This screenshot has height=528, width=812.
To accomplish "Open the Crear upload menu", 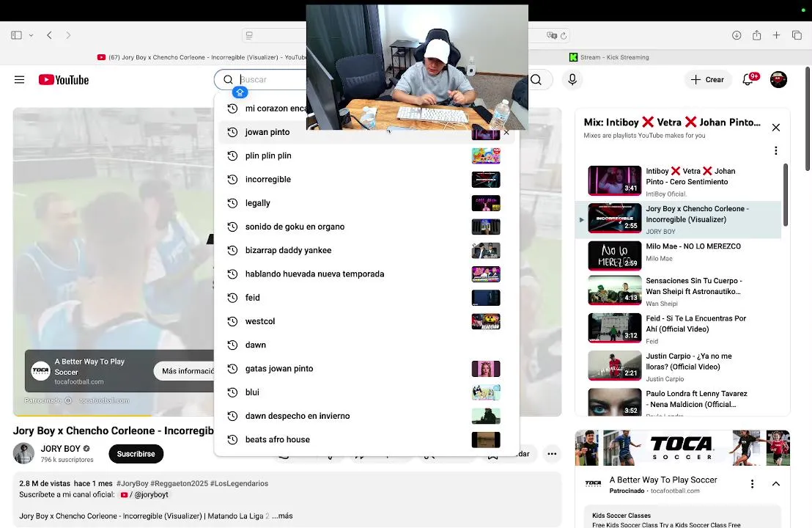I will point(707,80).
